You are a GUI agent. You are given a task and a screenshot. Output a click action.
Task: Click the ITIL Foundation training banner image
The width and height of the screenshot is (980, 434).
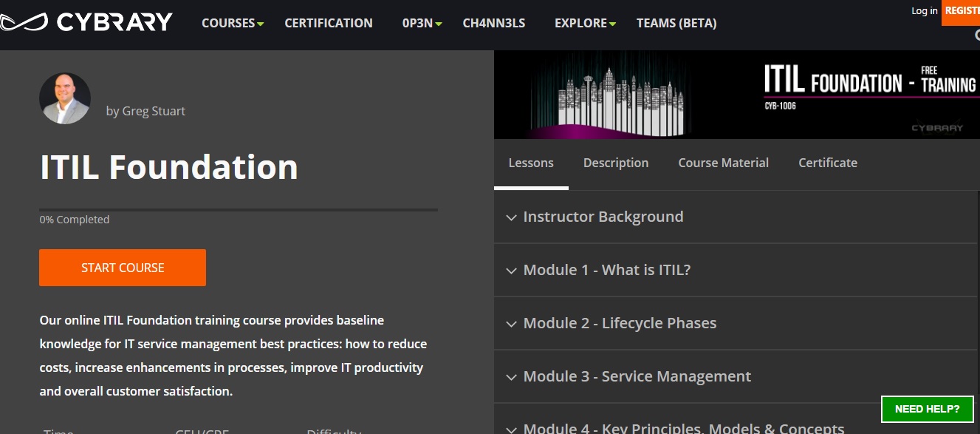point(736,95)
